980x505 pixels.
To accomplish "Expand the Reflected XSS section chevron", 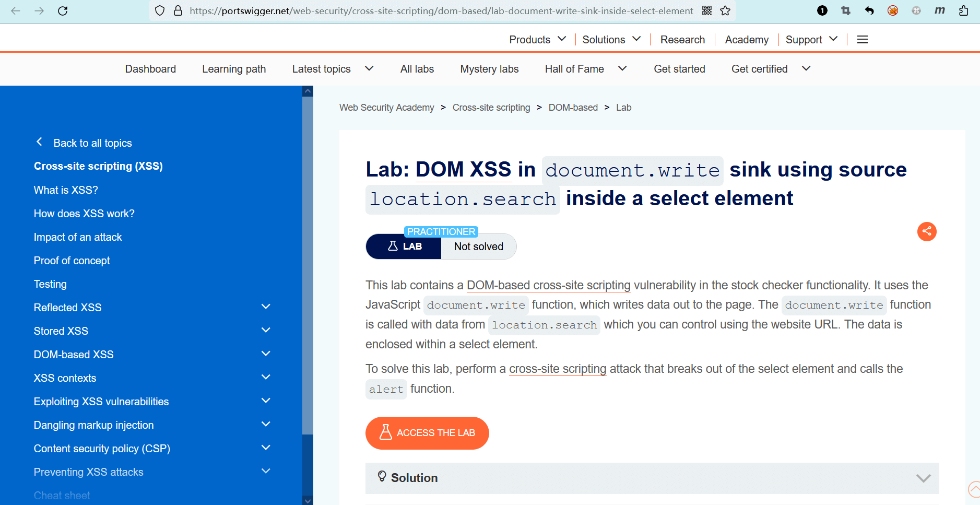I will (266, 307).
